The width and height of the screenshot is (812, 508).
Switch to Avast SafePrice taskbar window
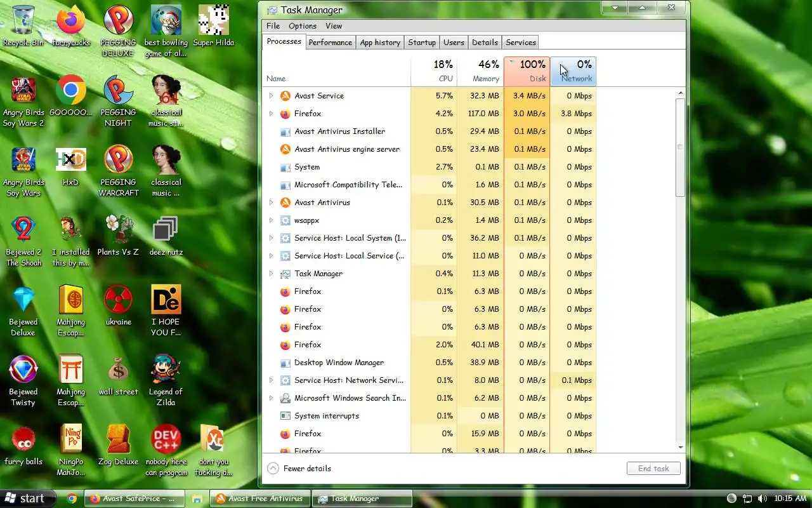(133, 498)
